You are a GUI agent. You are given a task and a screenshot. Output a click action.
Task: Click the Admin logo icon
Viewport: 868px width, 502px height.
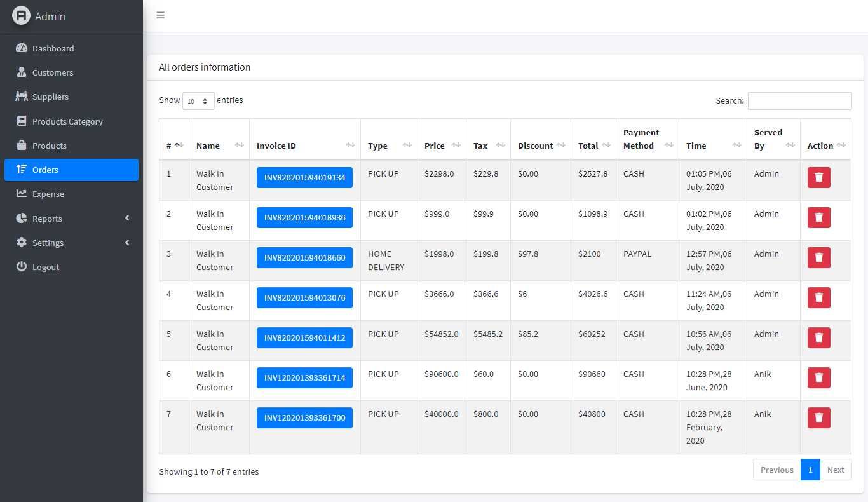pyautogui.click(x=21, y=16)
